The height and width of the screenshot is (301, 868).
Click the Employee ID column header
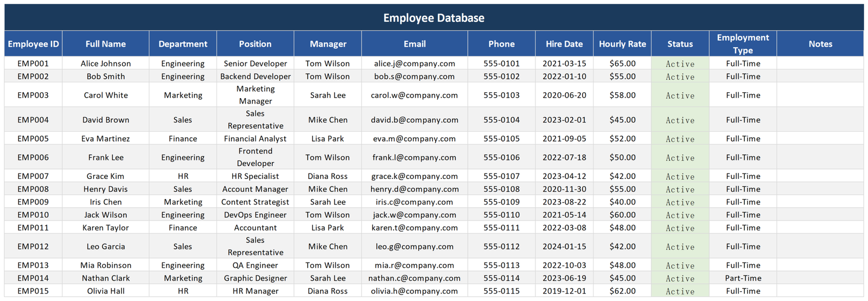pos(34,44)
